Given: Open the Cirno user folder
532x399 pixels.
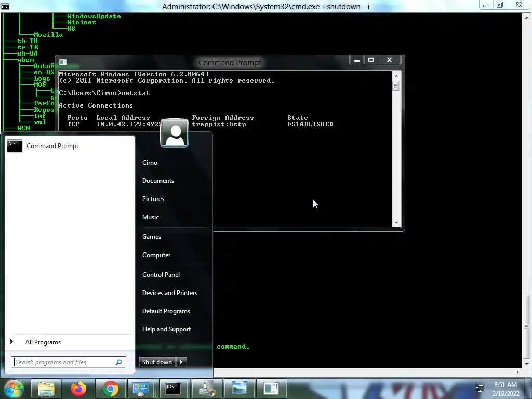Looking at the screenshot, I should 150,163.
